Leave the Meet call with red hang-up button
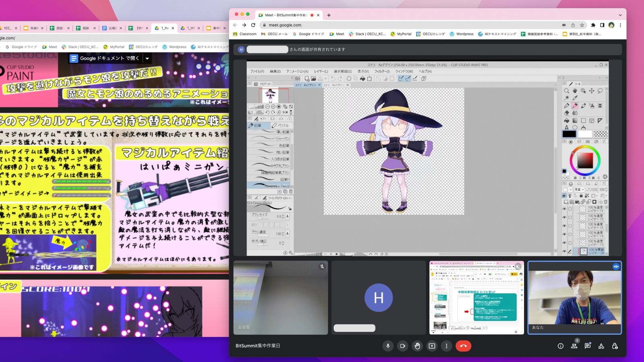Image resolution: width=644 pixels, height=362 pixels. 463,346
